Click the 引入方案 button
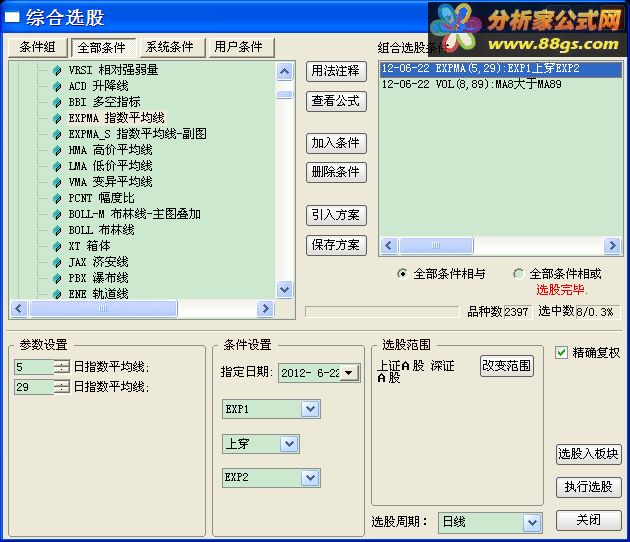 point(336,215)
